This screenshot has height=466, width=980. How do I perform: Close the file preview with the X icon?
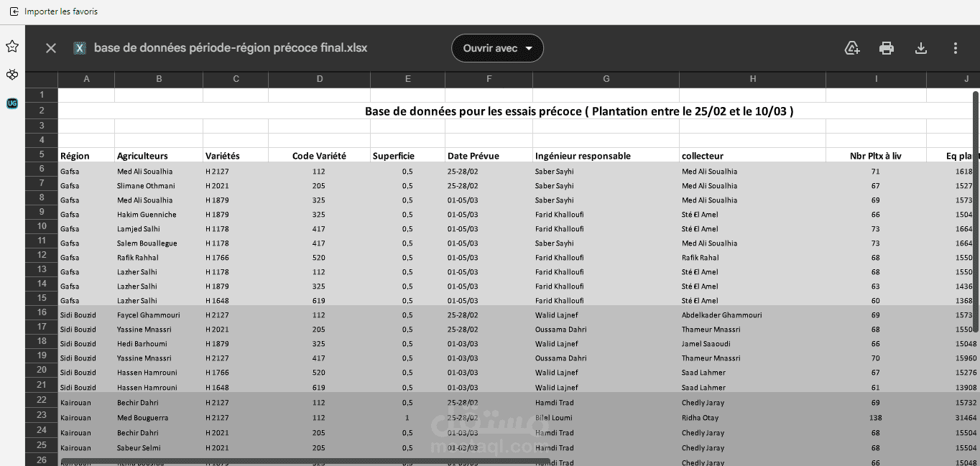(x=51, y=48)
